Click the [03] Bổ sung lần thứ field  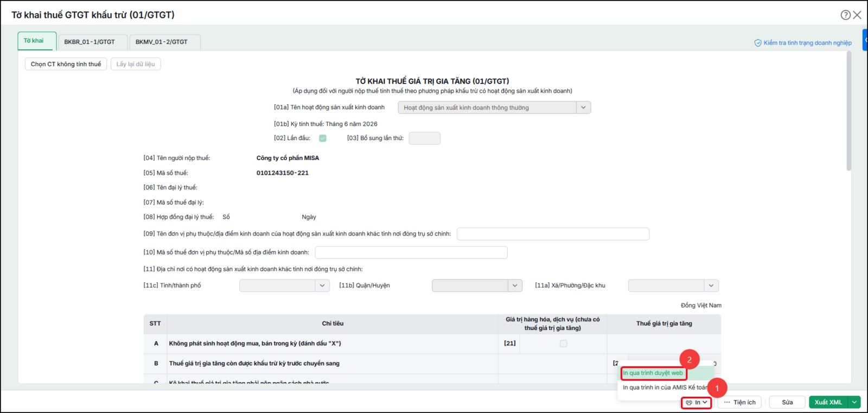click(424, 138)
